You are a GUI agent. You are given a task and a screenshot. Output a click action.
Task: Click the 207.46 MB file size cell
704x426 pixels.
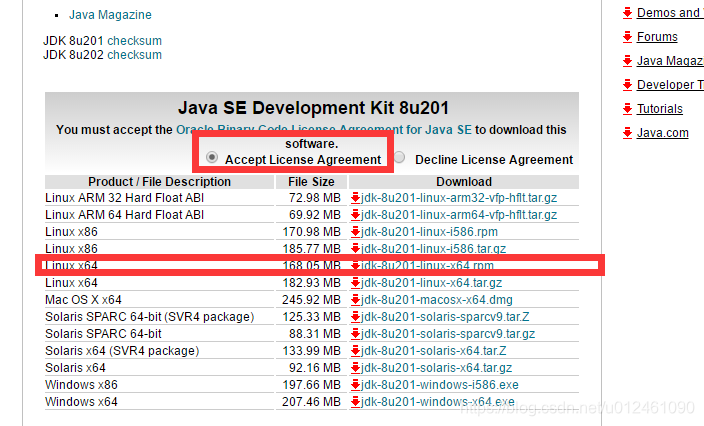(311, 402)
